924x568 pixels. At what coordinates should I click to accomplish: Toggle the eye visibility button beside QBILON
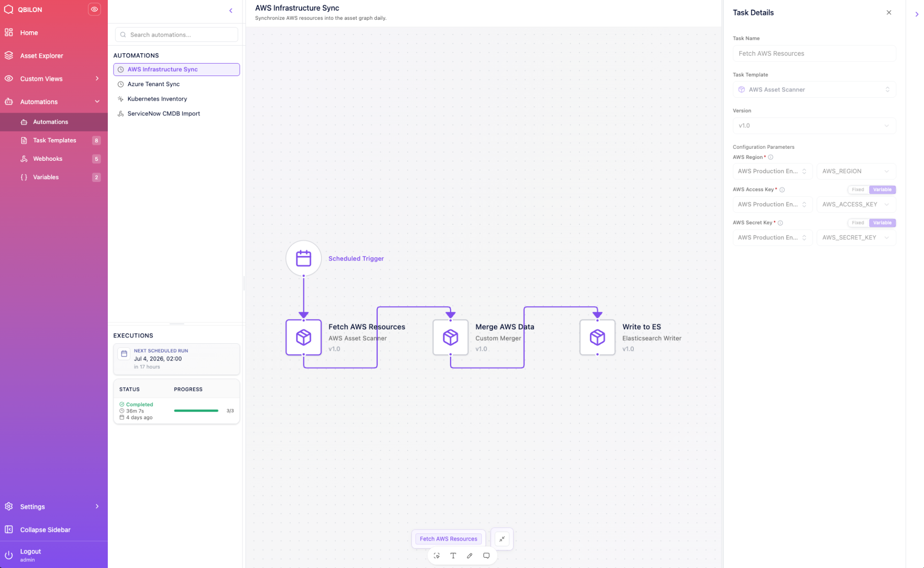[94, 9]
